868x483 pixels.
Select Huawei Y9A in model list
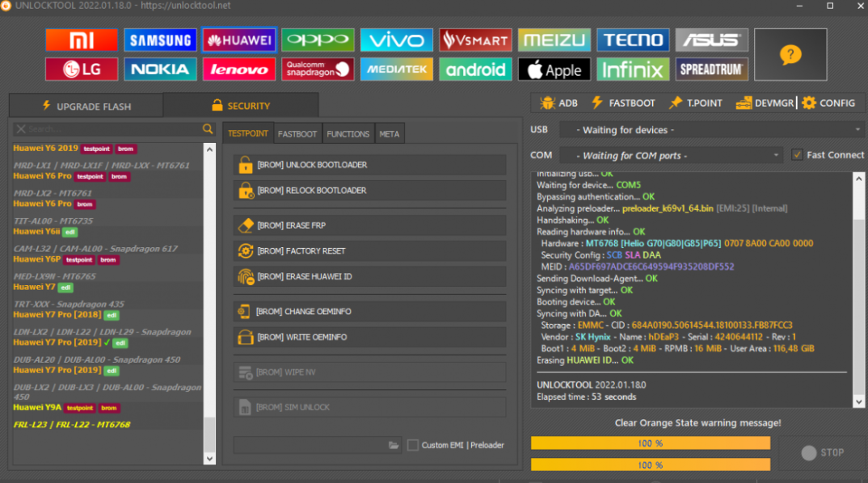tap(37, 407)
